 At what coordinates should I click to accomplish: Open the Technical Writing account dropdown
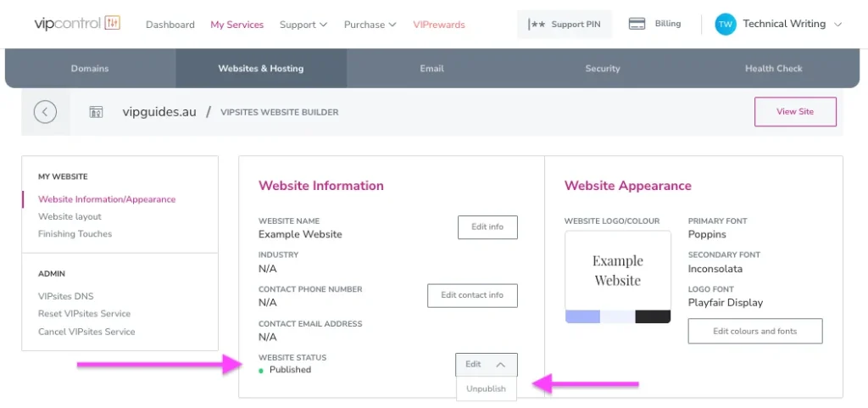point(793,24)
